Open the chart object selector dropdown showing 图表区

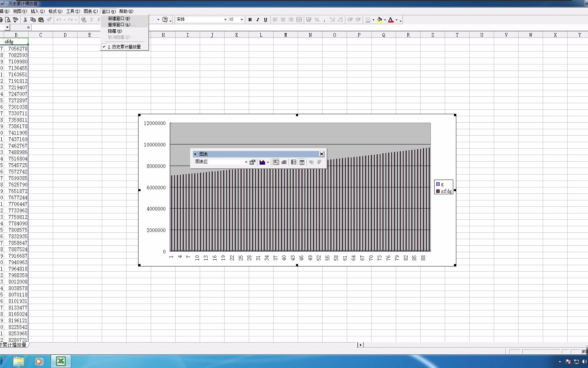click(x=246, y=162)
